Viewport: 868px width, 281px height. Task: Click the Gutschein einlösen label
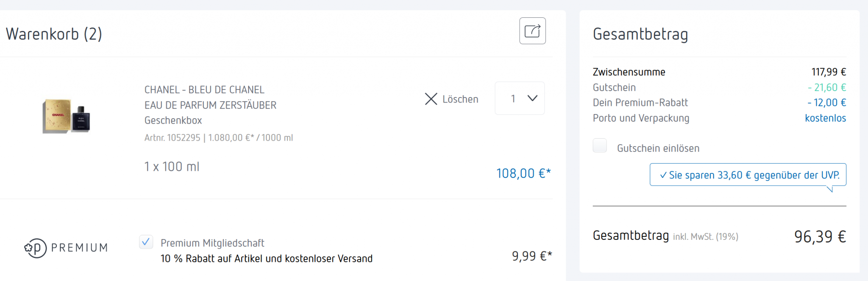658,148
